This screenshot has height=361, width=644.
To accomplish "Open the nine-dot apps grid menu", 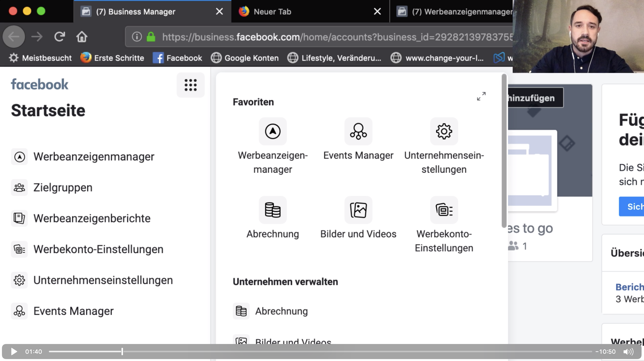I will pyautogui.click(x=191, y=85).
